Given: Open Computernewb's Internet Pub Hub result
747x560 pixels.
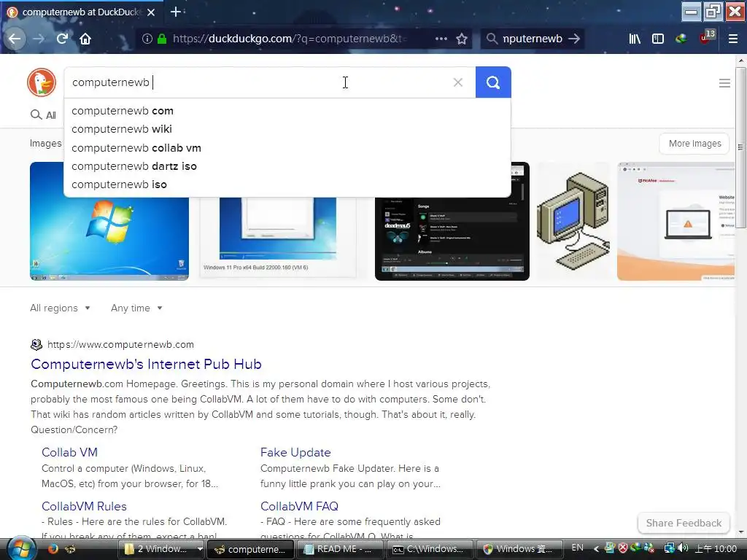Looking at the screenshot, I should pos(146,365).
